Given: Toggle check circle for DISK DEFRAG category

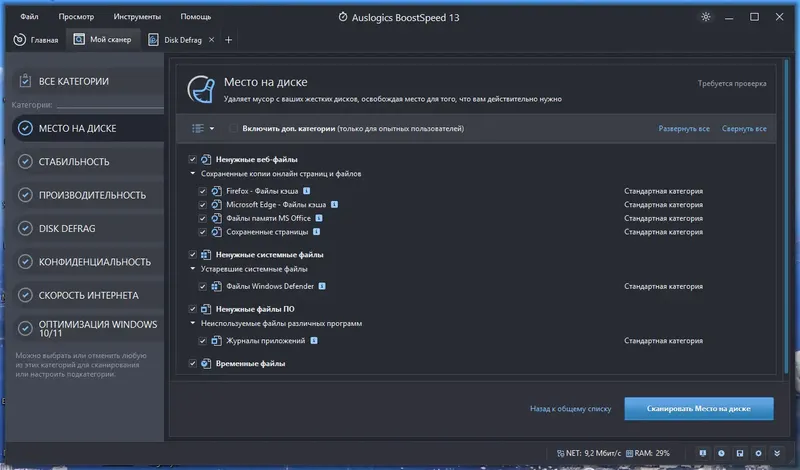Looking at the screenshot, I should 25,228.
